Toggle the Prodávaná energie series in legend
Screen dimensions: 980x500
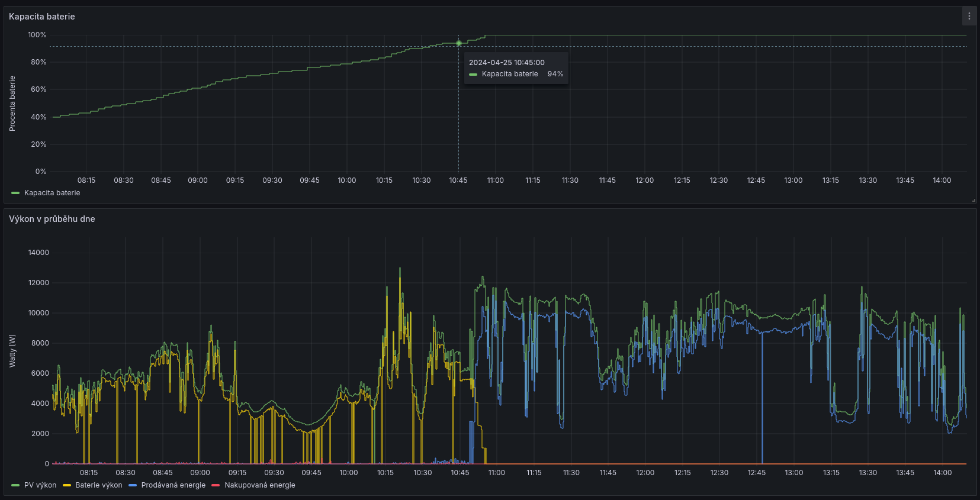tap(173, 485)
